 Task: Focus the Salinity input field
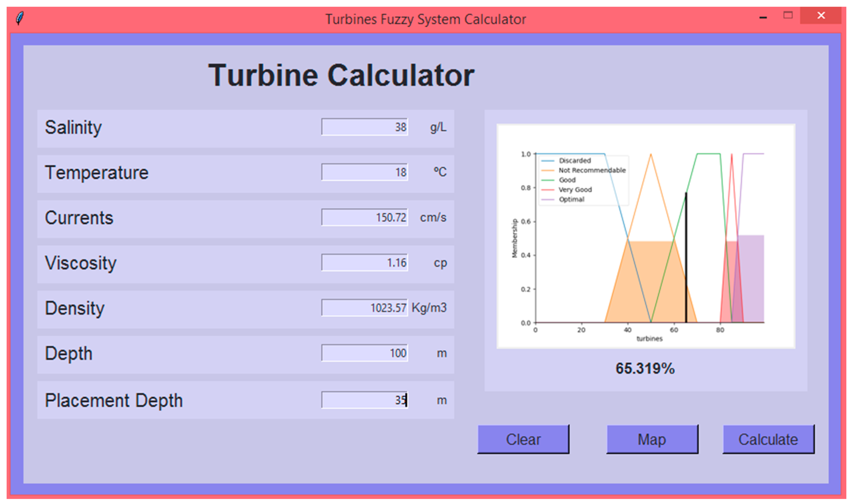(x=364, y=127)
